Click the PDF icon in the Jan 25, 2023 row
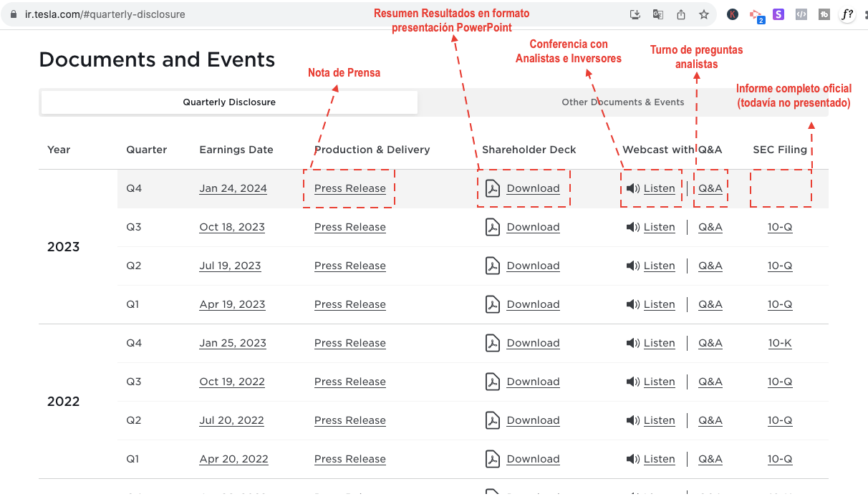 (x=492, y=343)
